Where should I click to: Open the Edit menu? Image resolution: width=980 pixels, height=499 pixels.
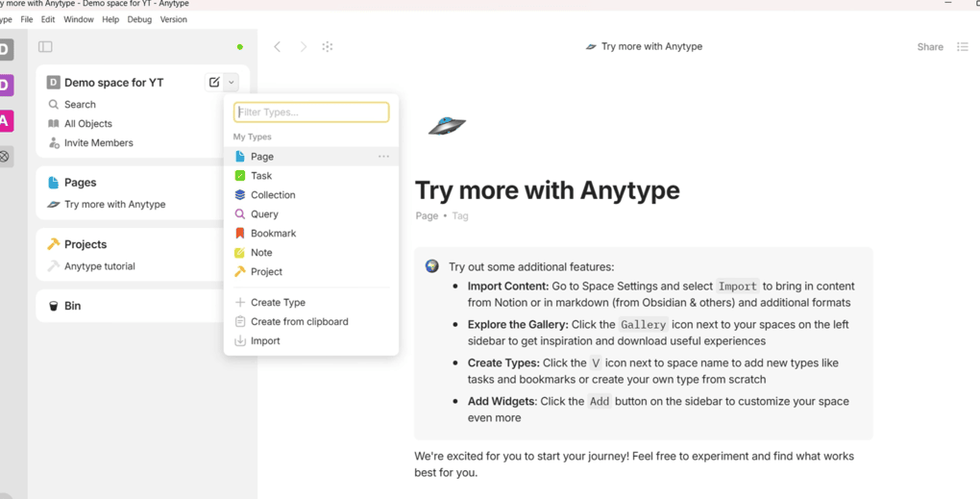48,19
